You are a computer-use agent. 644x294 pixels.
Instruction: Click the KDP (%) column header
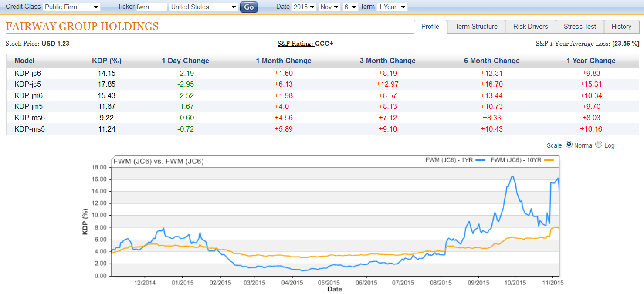pyautogui.click(x=107, y=61)
